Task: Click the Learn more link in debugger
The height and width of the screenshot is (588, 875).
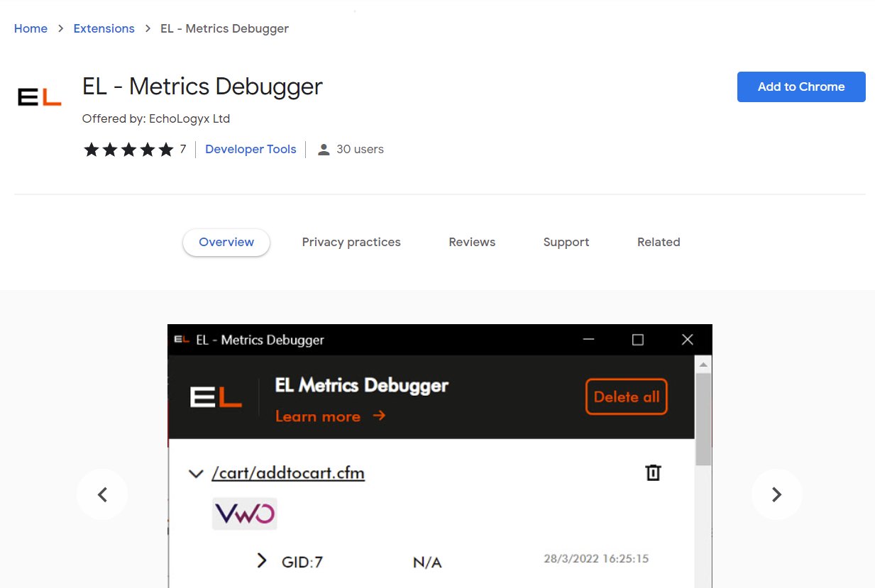Action: 331,416
